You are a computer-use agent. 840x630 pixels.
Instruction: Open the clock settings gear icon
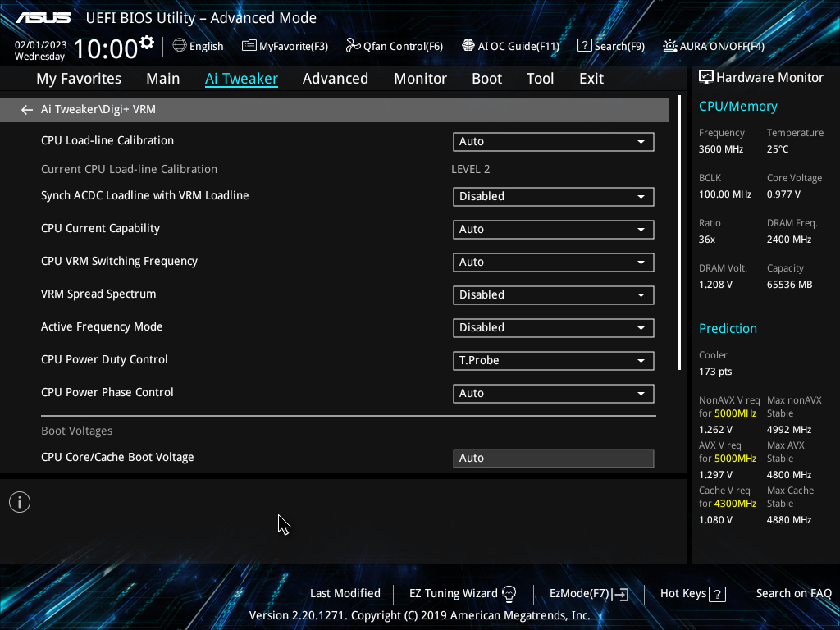146,42
